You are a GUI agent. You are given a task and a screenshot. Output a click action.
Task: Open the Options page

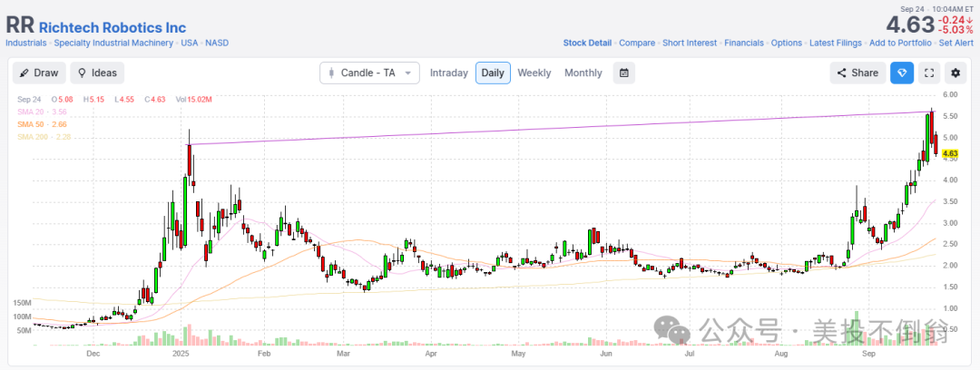point(786,44)
